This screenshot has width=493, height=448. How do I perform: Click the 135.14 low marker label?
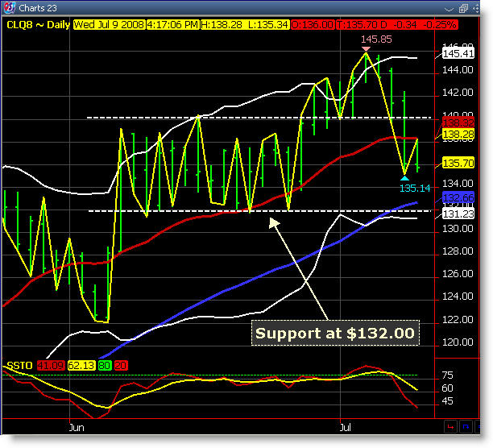click(415, 189)
